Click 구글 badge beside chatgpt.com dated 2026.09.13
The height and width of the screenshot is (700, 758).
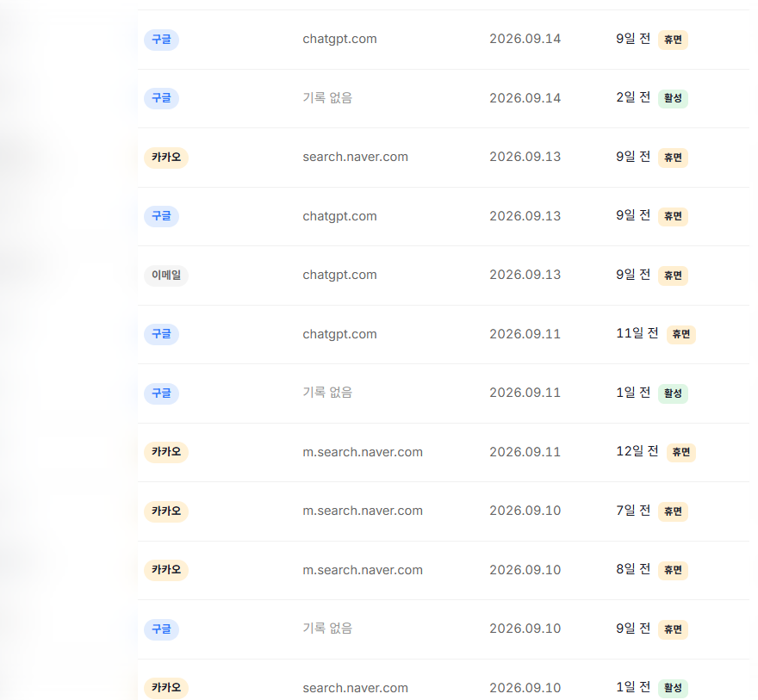tap(161, 216)
